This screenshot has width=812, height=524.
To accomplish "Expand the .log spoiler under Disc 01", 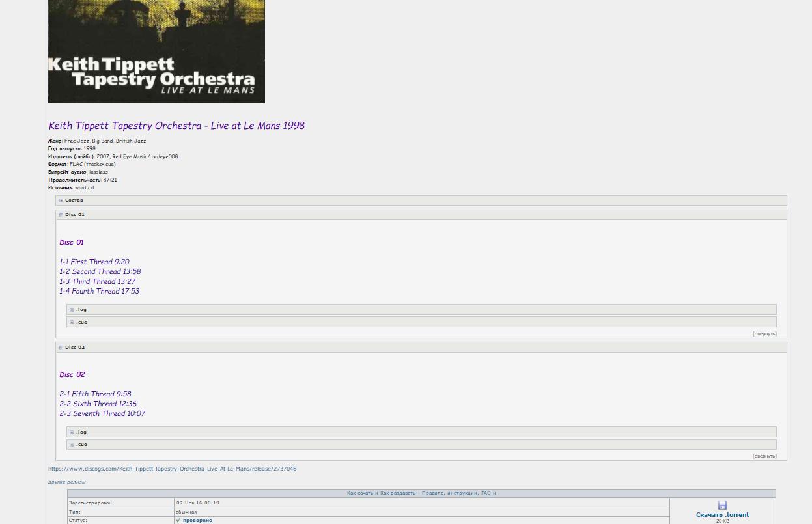I will click(x=81, y=310).
